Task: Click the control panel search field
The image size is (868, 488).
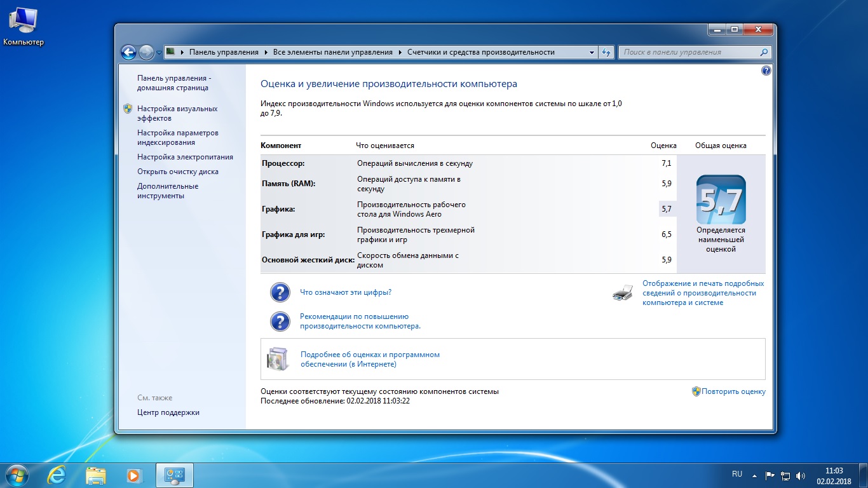Action: (689, 53)
